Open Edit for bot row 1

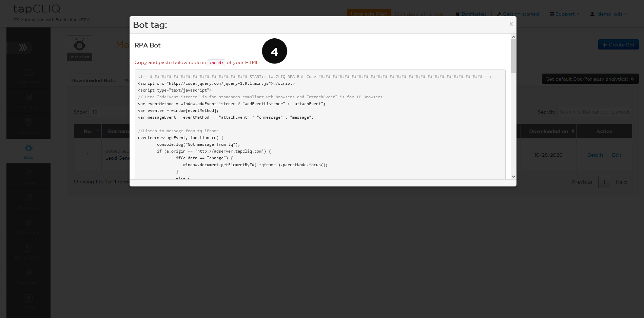click(617, 155)
